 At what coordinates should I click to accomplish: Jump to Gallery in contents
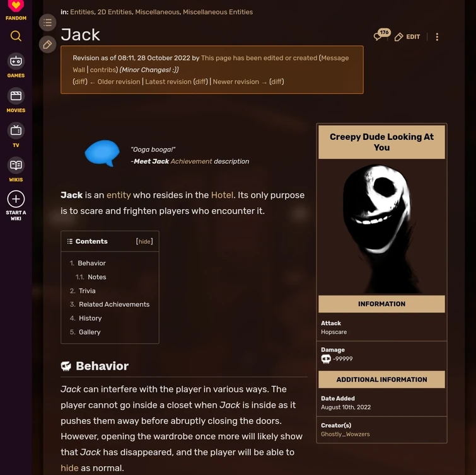click(x=90, y=332)
